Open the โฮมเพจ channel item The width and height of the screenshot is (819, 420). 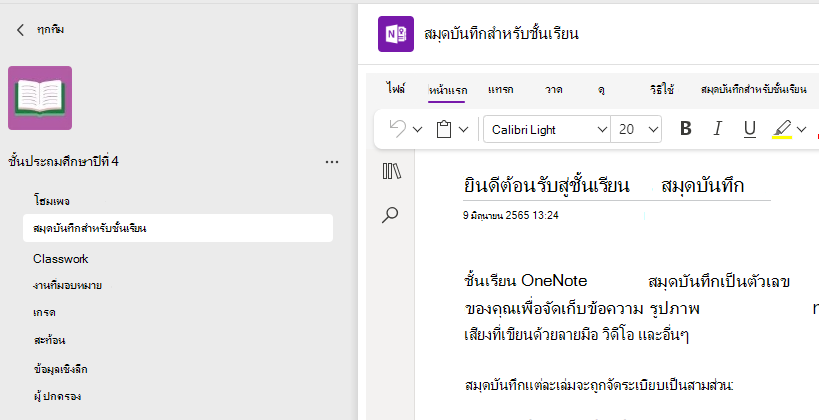[51, 201]
